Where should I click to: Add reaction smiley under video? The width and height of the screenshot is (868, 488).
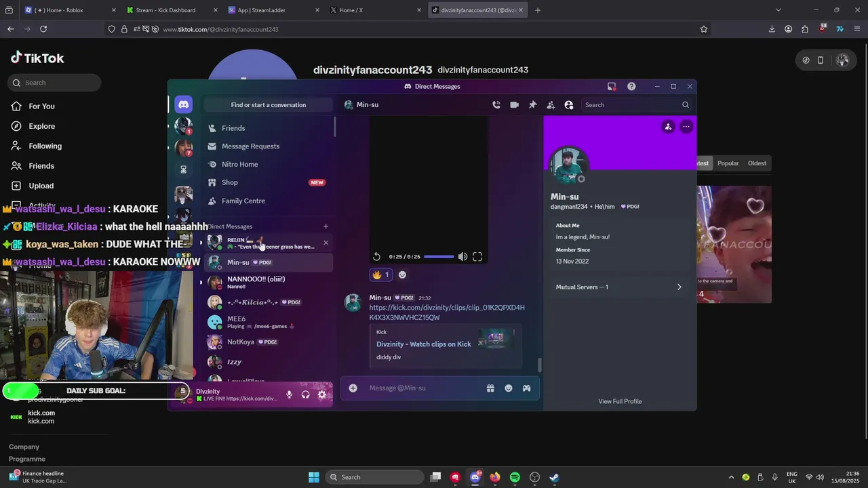click(402, 274)
